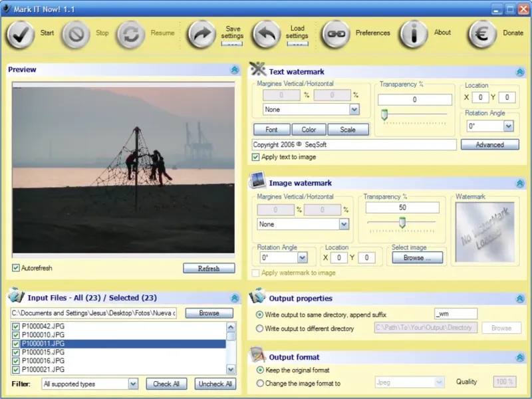Open image watermark position dropdown showing None
This screenshot has width=532, height=399.
303,224
